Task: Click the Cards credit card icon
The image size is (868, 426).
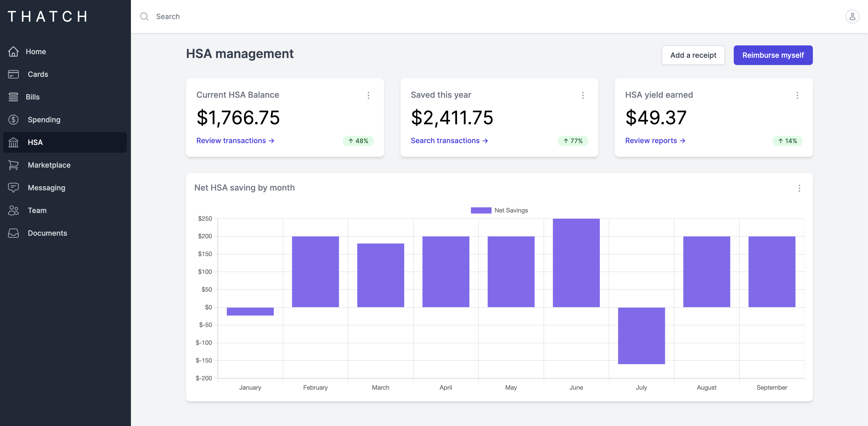Action: (13, 74)
